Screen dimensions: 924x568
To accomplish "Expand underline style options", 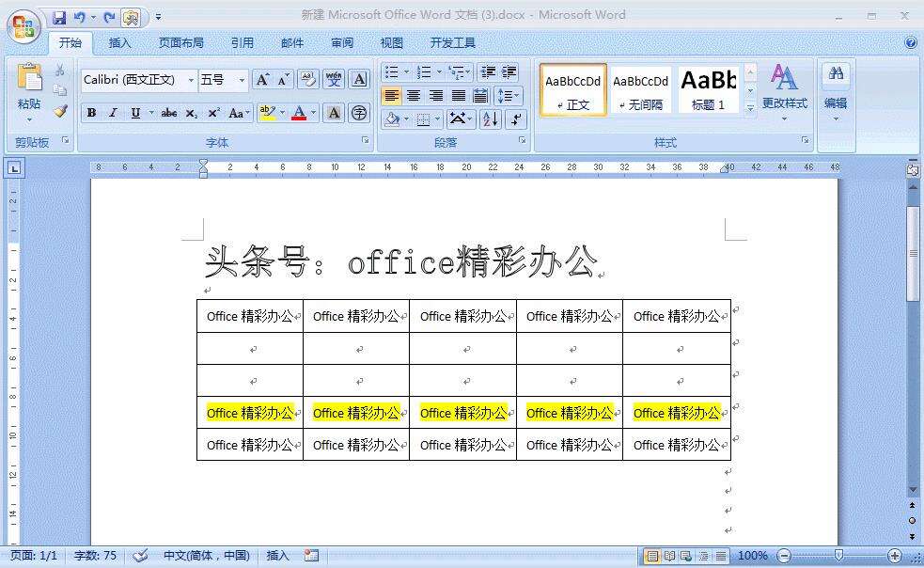I will click(151, 113).
